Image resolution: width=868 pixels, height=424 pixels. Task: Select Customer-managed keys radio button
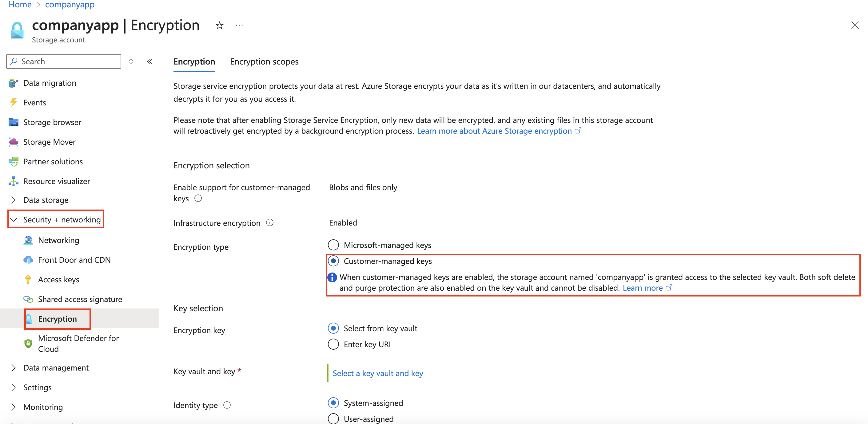[x=333, y=261]
